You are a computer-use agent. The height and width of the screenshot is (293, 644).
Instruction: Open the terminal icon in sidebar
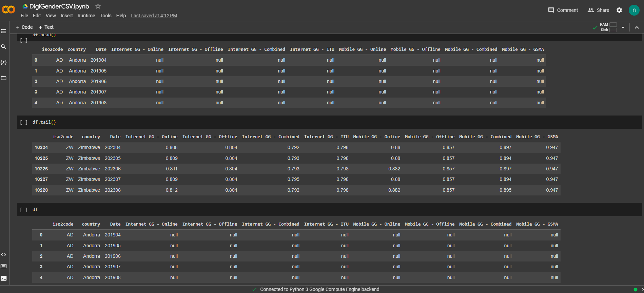4,278
